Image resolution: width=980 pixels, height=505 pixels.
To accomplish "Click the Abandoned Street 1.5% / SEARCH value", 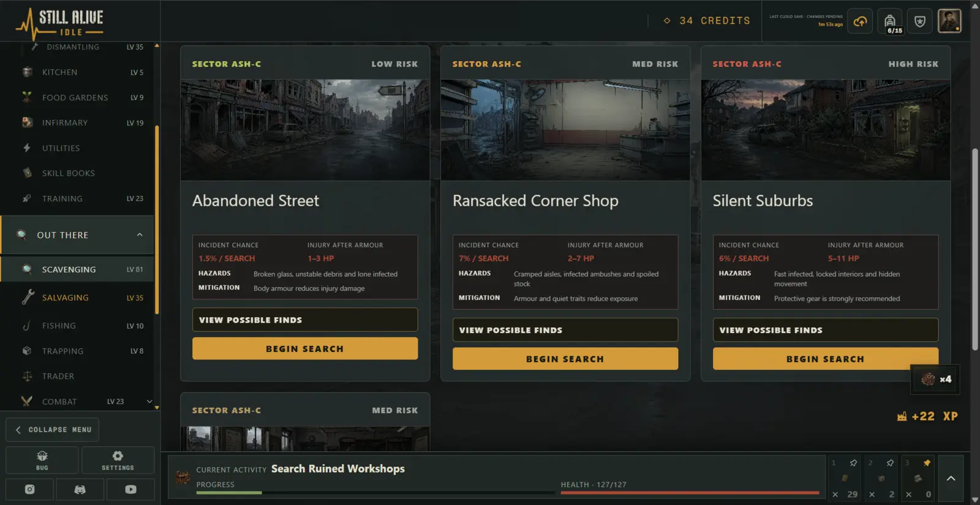I will [x=227, y=258].
